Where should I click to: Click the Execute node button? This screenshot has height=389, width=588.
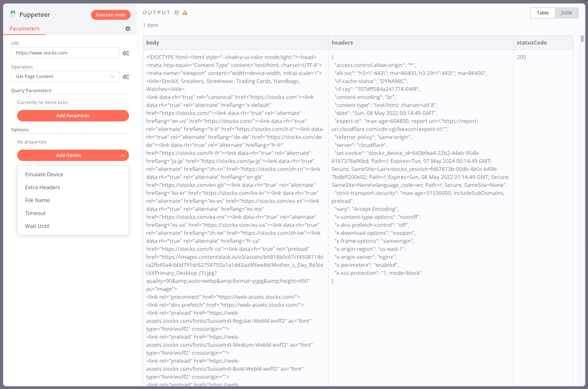coord(111,15)
